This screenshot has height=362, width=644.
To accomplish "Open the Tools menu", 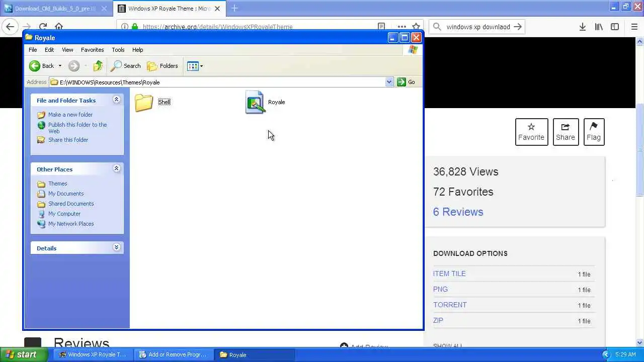I will [x=118, y=50].
